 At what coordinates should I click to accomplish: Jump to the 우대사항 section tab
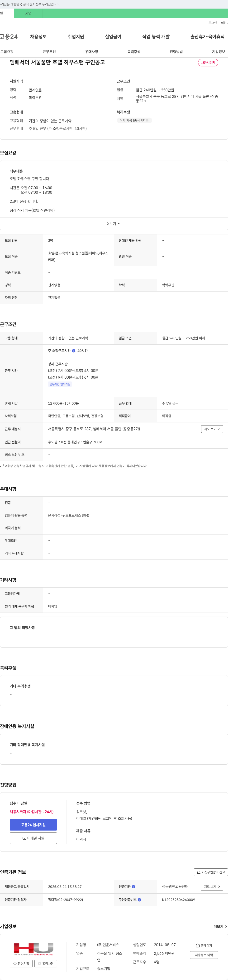[x=91, y=52]
